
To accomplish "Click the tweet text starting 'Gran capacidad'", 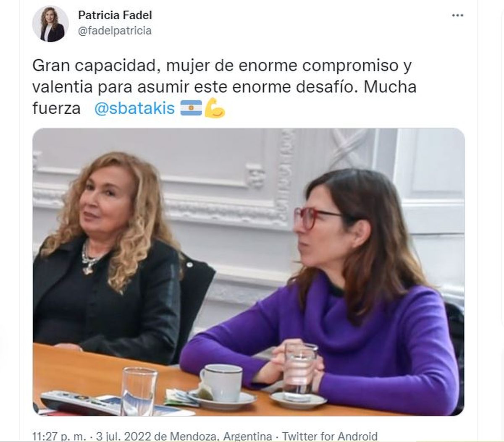I will pos(224,87).
